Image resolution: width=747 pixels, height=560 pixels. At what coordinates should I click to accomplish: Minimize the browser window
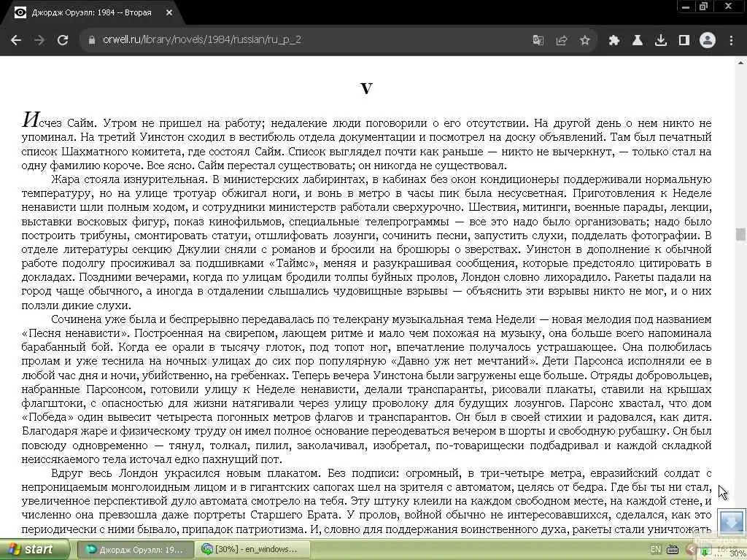[x=686, y=7]
